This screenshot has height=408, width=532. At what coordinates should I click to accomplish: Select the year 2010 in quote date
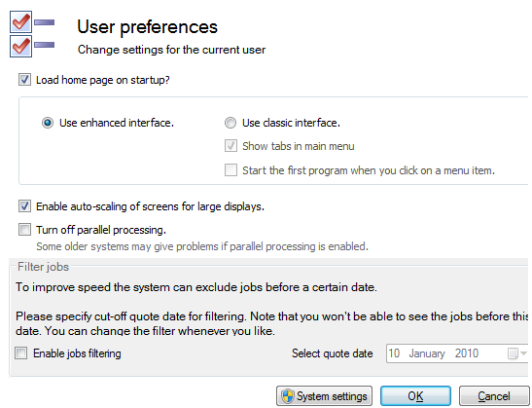467,353
